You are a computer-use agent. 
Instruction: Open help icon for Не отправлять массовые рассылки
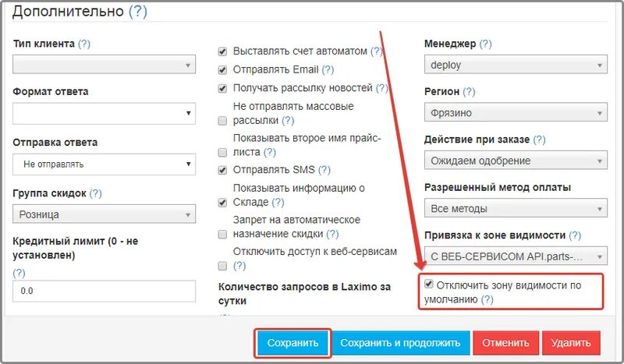pos(288,120)
